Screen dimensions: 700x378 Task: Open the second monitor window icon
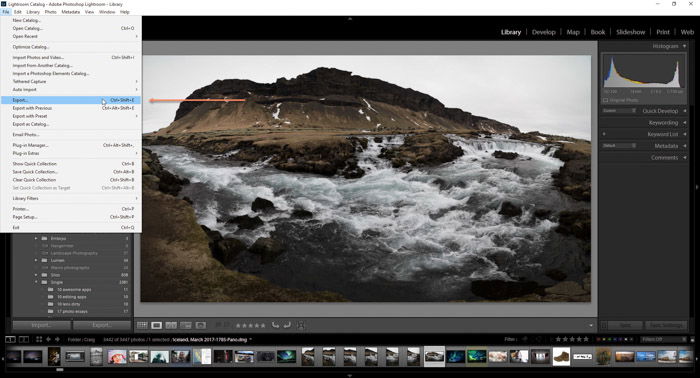24,340
